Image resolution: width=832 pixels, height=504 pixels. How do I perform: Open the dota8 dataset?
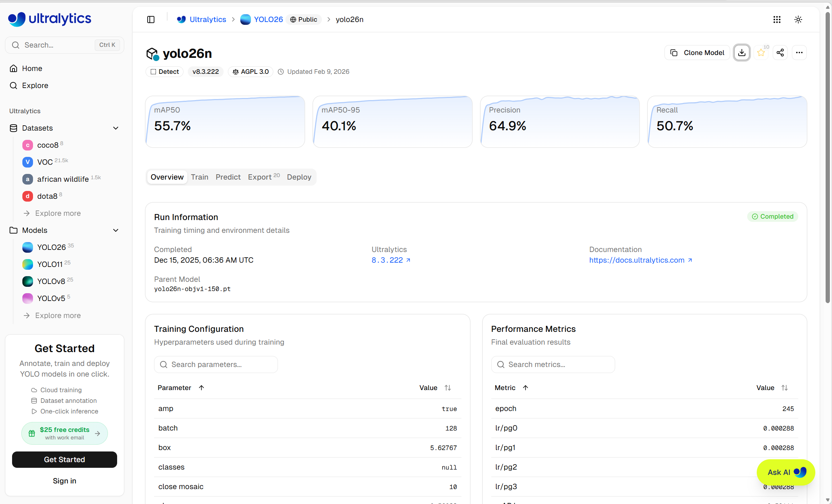point(42,196)
